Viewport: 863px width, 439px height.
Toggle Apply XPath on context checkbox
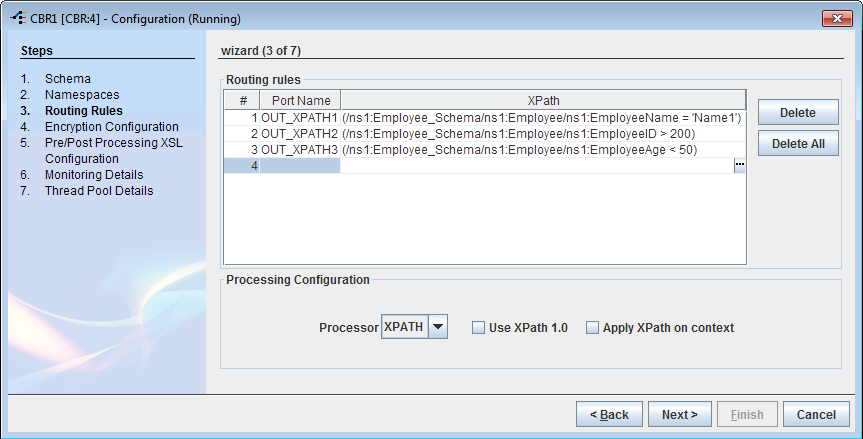click(x=592, y=328)
